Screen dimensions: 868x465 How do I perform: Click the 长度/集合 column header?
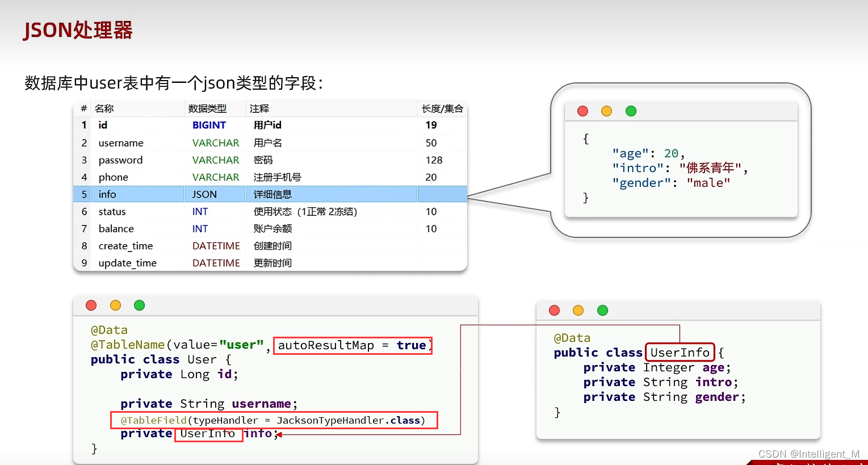point(442,108)
